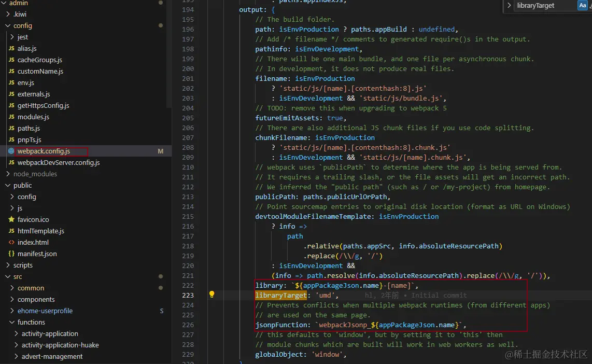Click the JS icon beside env.js
Image resolution: width=592 pixels, height=364 pixels.
coord(11,82)
